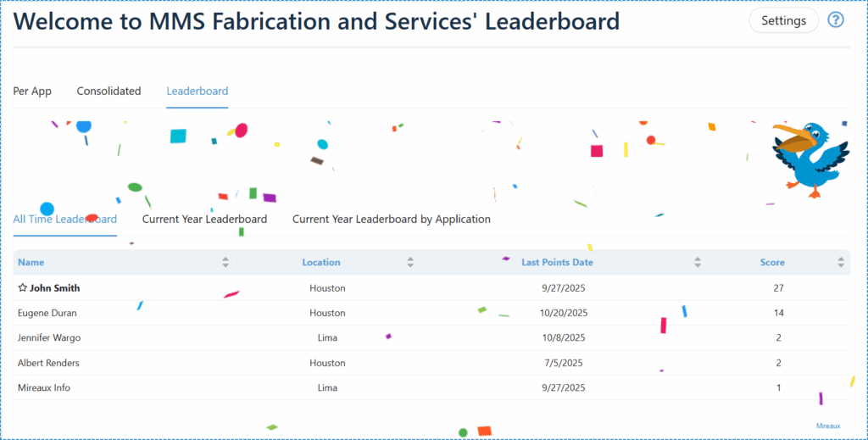This screenshot has height=440, width=868.
Task: Sort by Location column arrows
Action: [x=410, y=263]
